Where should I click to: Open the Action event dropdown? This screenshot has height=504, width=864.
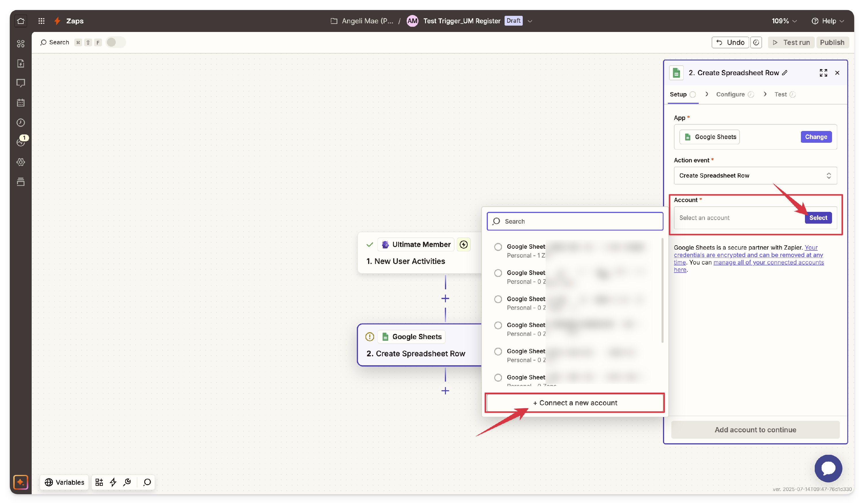tap(755, 175)
